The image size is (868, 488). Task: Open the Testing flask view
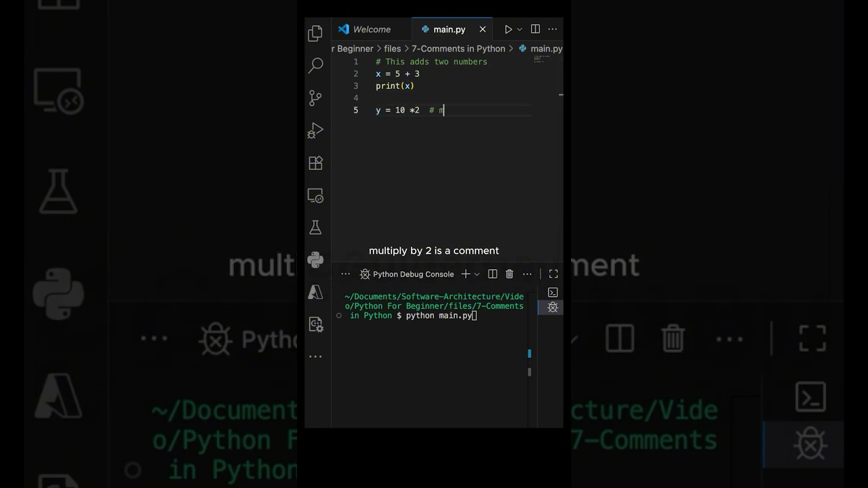[315, 228]
